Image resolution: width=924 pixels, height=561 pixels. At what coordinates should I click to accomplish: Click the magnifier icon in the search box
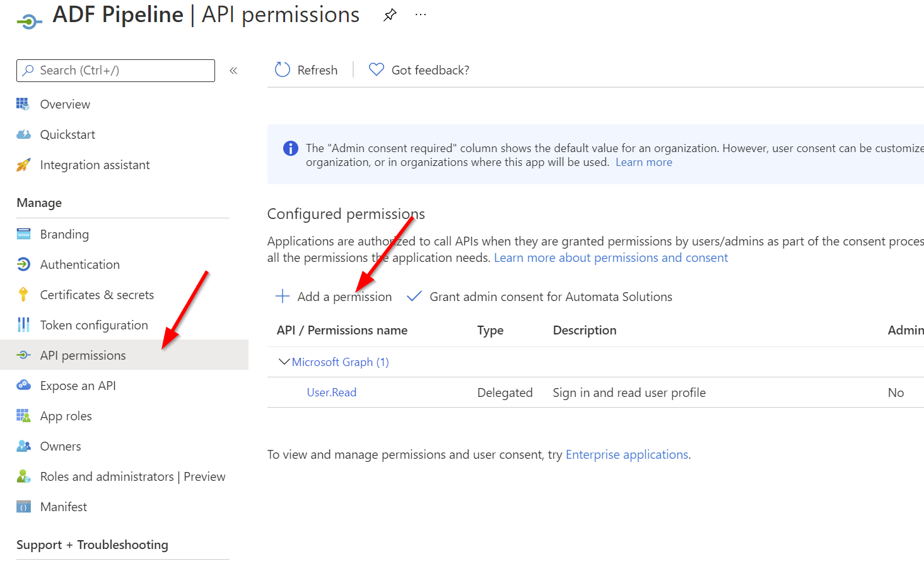[x=28, y=71]
